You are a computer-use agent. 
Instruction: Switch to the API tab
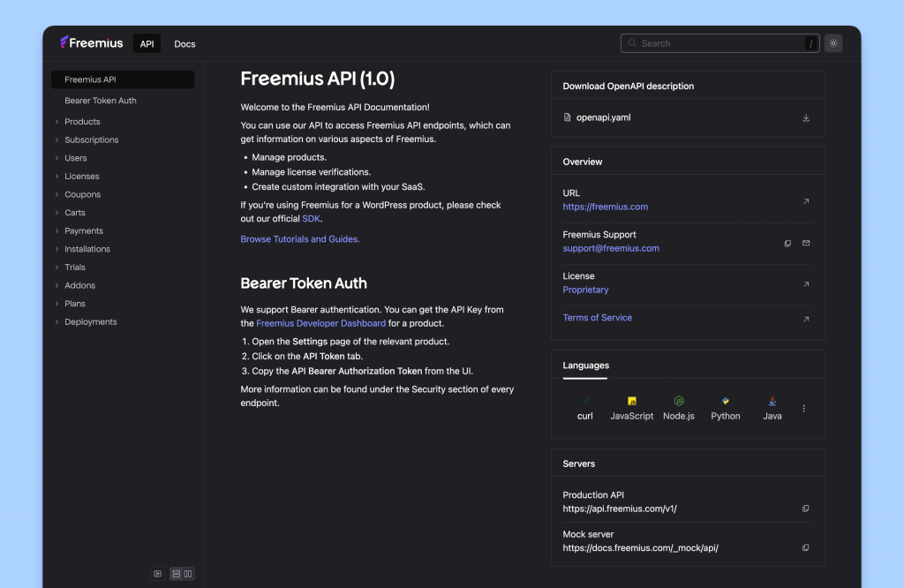(x=147, y=44)
